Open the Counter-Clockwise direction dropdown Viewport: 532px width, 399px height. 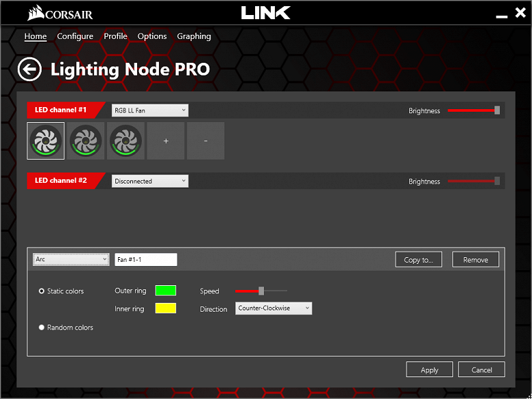(274, 308)
